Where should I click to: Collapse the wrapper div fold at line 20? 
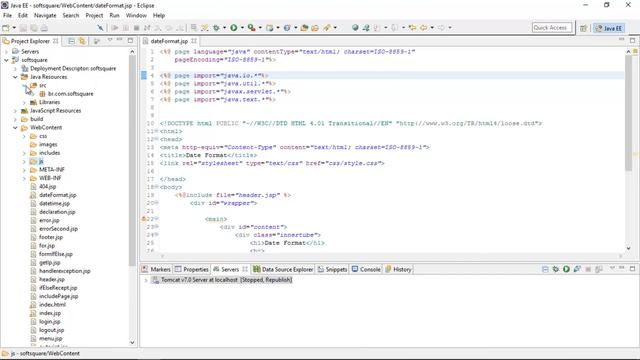click(x=156, y=203)
